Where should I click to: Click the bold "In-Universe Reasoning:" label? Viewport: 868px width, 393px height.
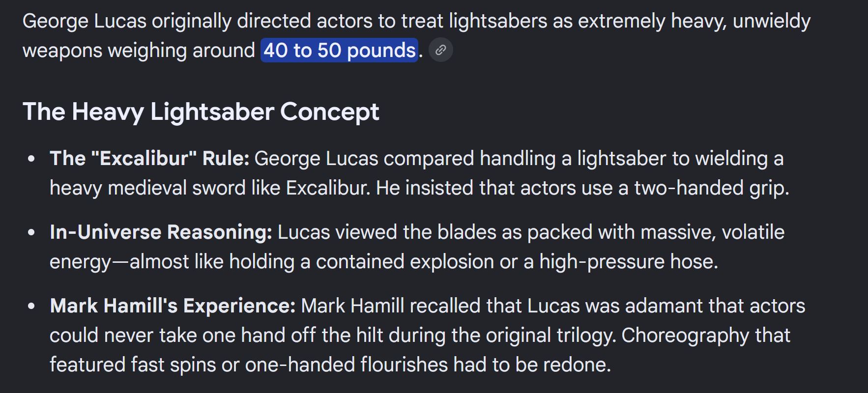[161, 232]
